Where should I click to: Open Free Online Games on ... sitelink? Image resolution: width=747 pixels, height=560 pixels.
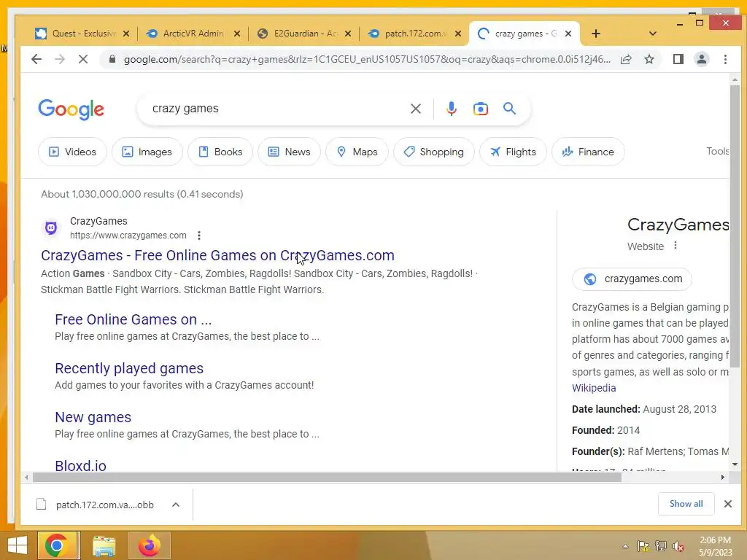click(133, 319)
